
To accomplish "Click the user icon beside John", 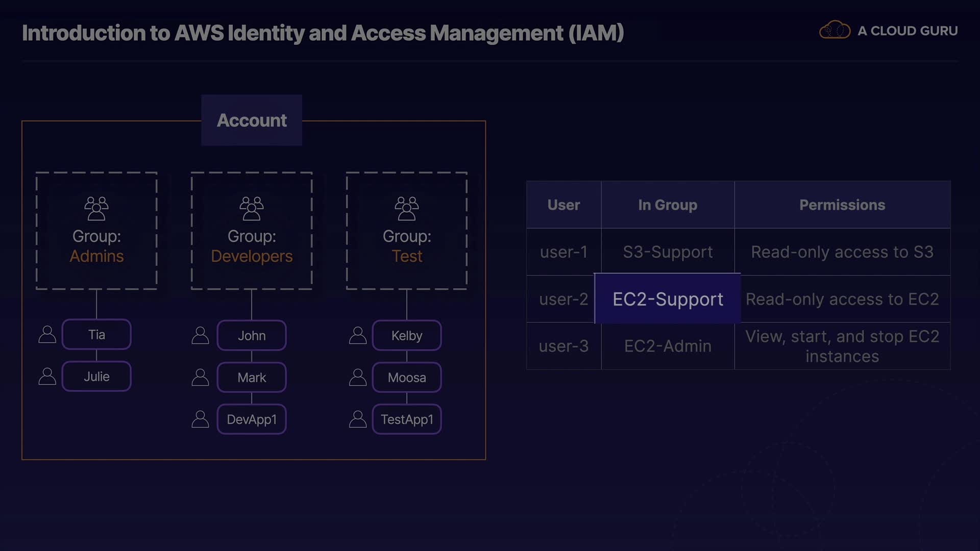I will (x=200, y=336).
